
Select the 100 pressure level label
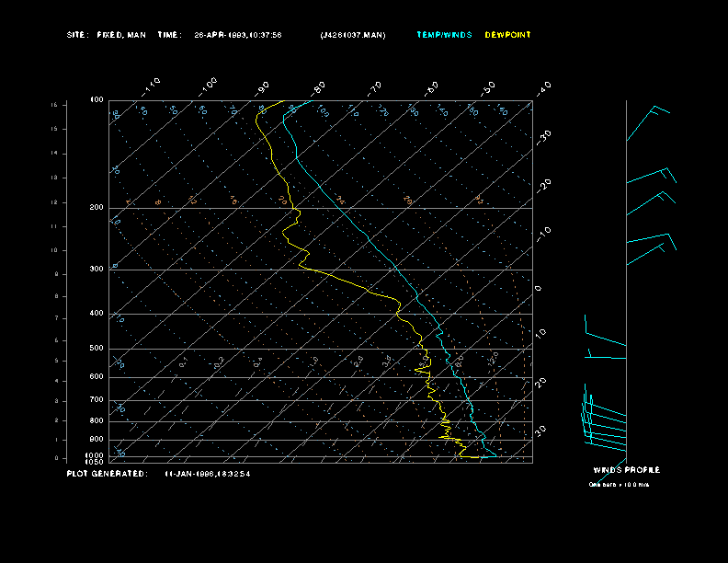point(97,99)
